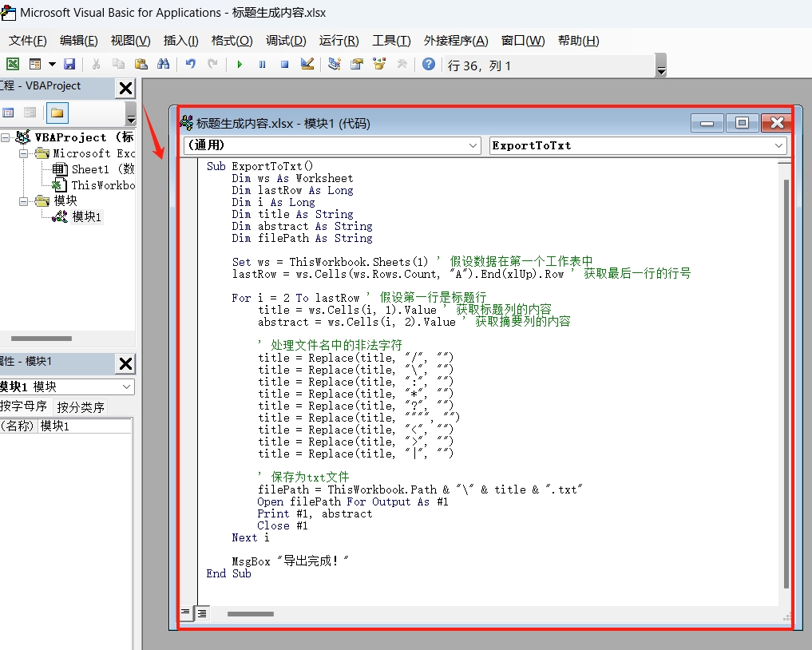Open the 文件 menu
Image resolution: width=812 pixels, height=650 pixels.
click(x=28, y=41)
